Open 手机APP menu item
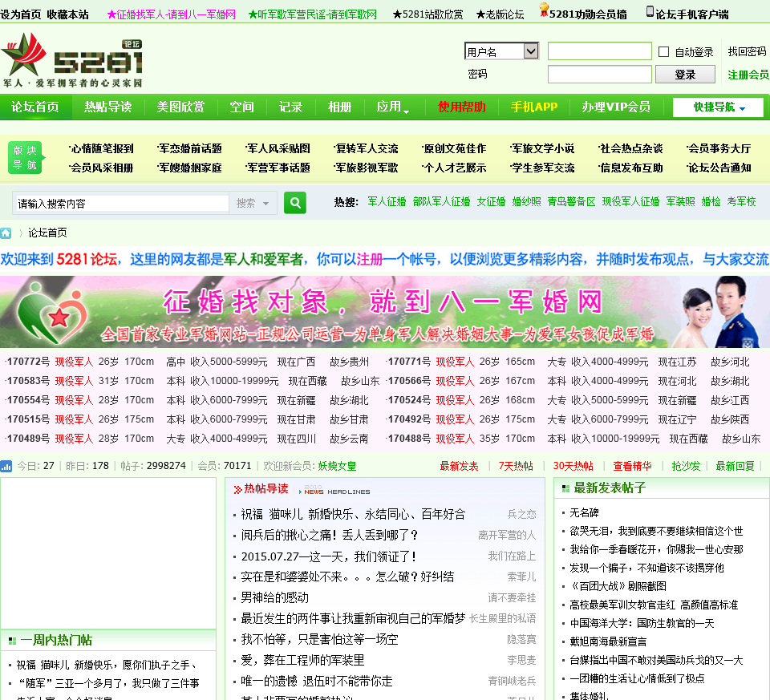The width and height of the screenshot is (770, 700). tap(534, 107)
